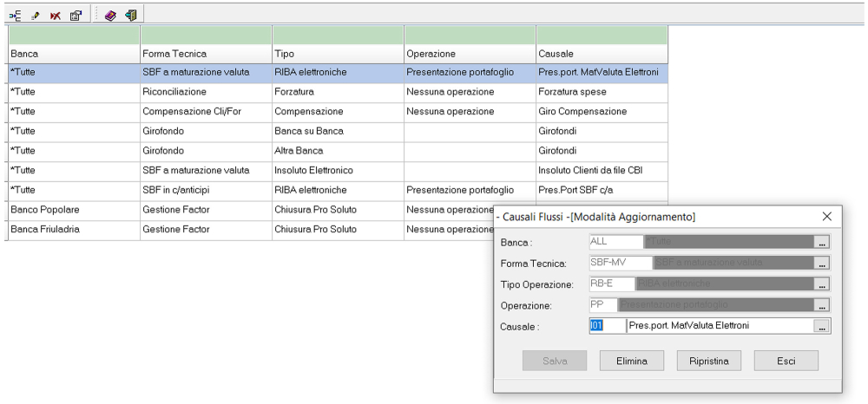Click the Causale column header

click(601, 54)
